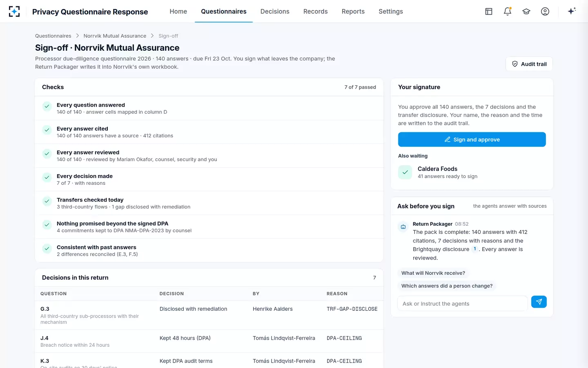
Task: Click 'Kept 48 hours (DPA)' decision cell
Action: click(185, 338)
